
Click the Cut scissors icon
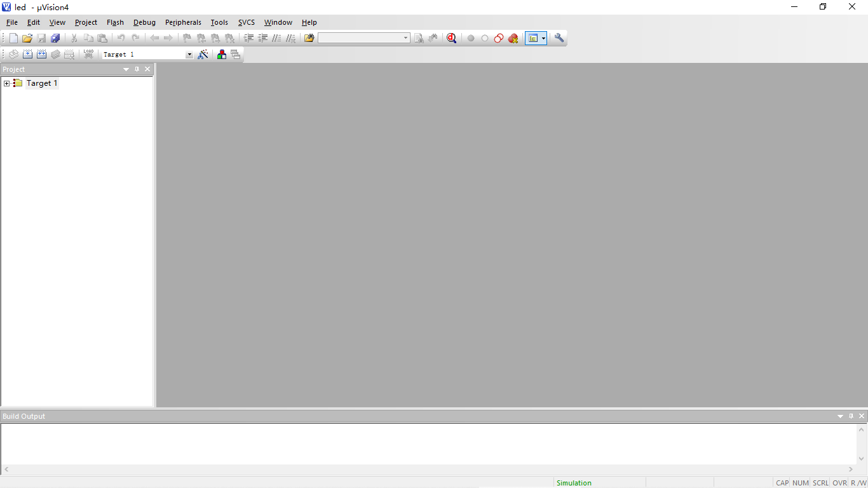[x=74, y=38]
